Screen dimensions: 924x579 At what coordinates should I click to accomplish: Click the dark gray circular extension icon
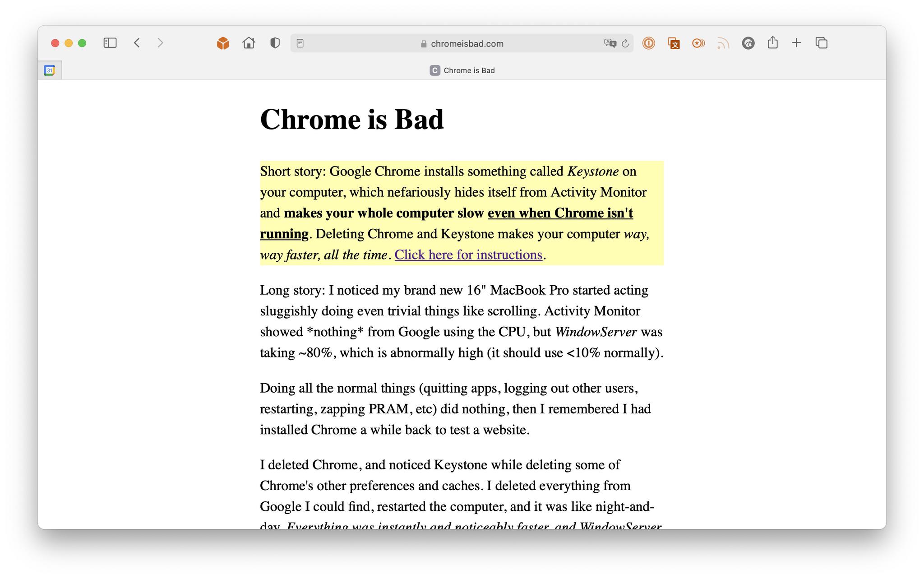(748, 43)
